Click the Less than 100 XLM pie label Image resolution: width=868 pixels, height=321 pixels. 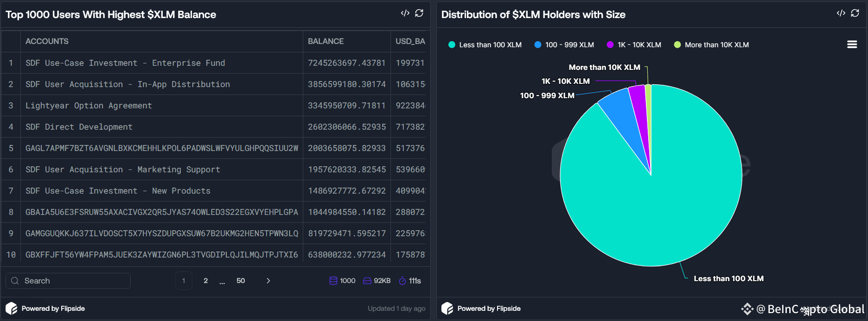coord(728,278)
